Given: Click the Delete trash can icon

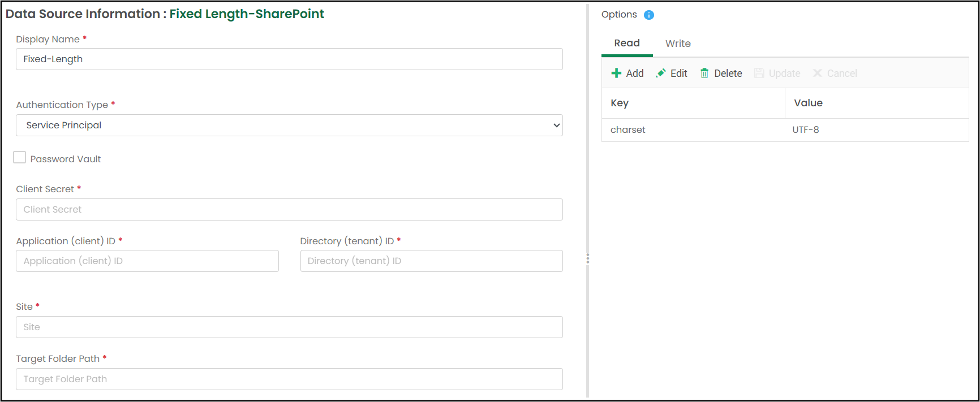Looking at the screenshot, I should pyautogui.click(x=704, y=74).
